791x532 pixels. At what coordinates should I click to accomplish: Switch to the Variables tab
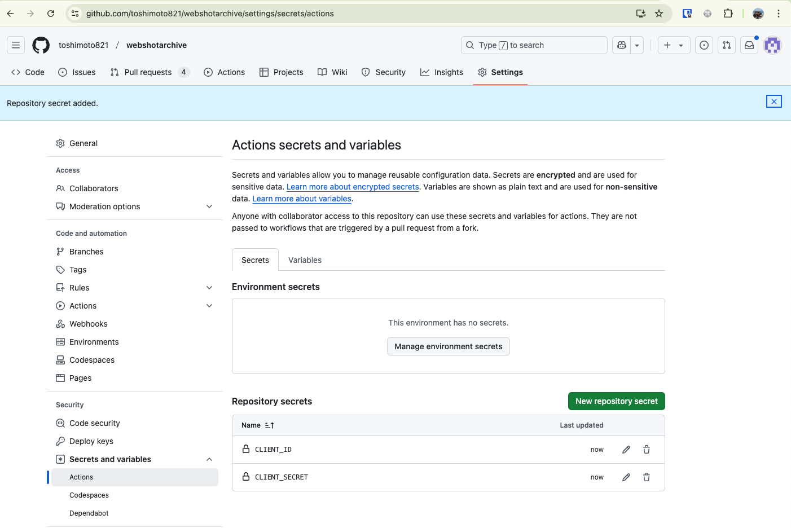pos(305,260)
